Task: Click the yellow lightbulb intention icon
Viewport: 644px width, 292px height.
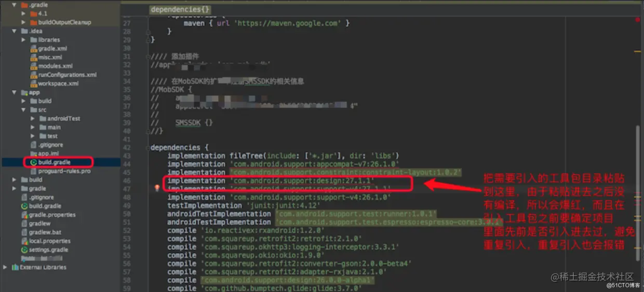Action: click(x=157, y=188)
